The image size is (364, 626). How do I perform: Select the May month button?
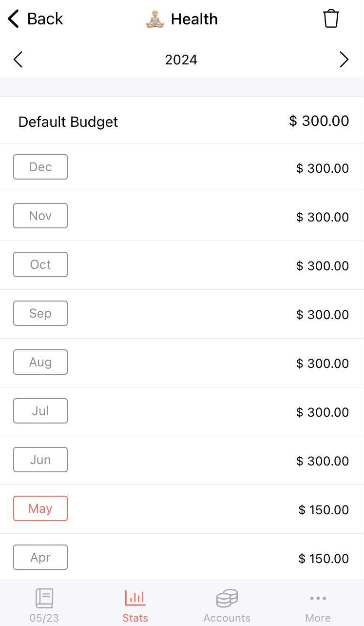click(x=40, y=508)
